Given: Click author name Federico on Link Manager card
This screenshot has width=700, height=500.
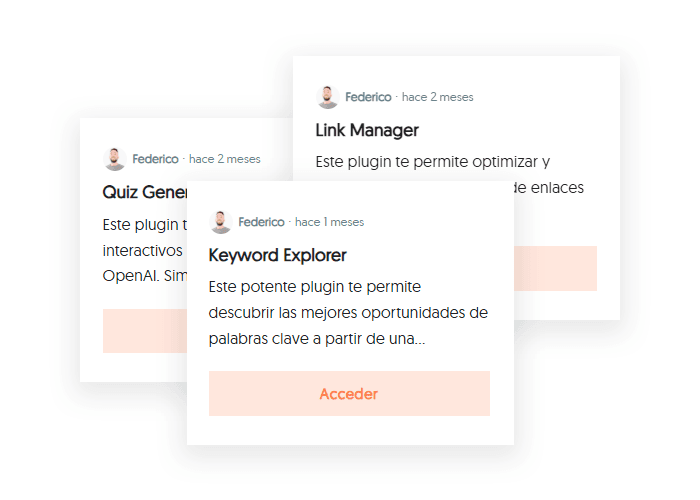Looking at the screenshot, I should point(368,97).
